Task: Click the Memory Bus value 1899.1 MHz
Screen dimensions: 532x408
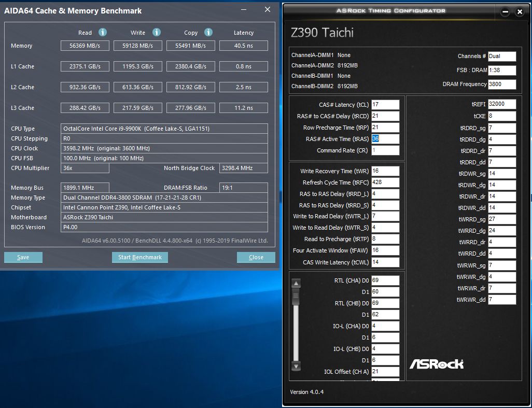Action: coord(85,188)
